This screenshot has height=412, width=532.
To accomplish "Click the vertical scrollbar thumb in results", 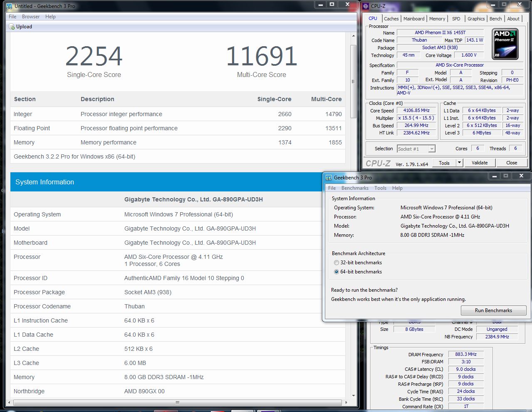I will 354,81.
